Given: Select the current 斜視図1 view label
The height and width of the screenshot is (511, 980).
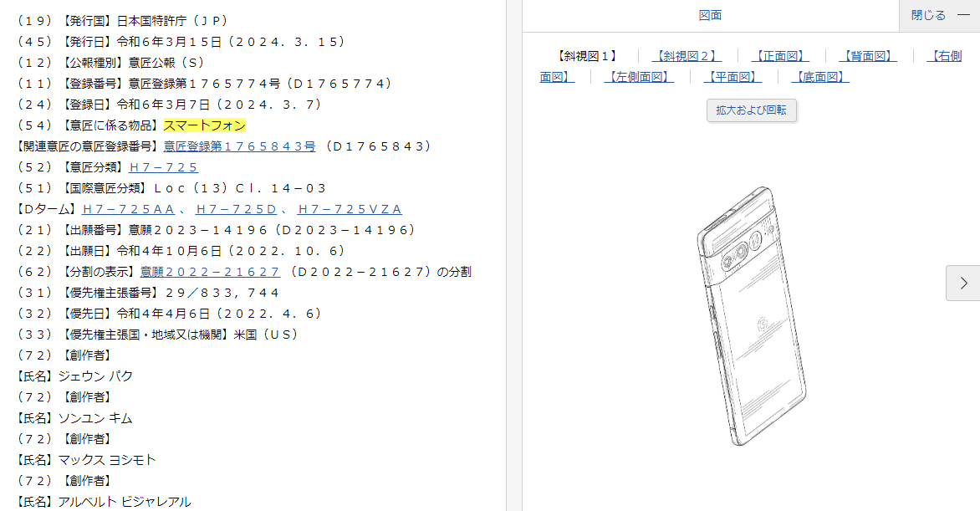Looking at the screenshot, I should [587, 56].
